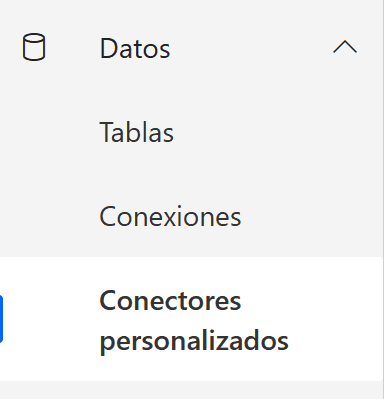The width and height of the screenshot is (384, 399).
Task: Click the Tablas text link
Action: coord(137,132)
